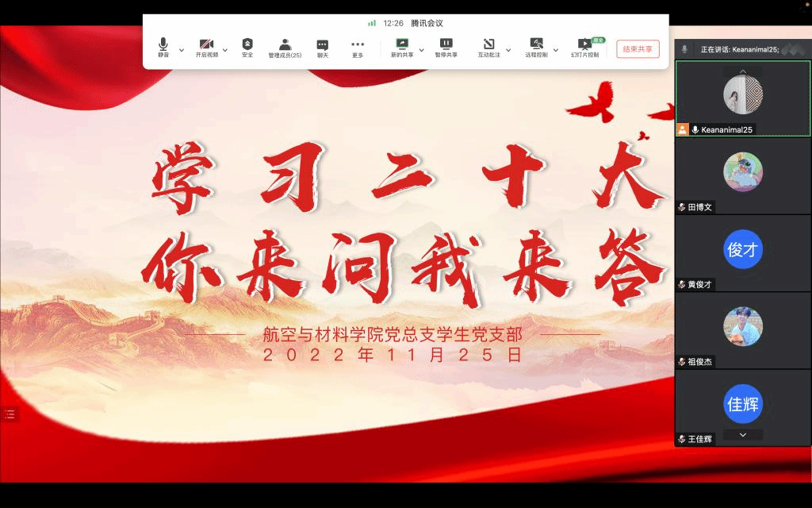Click mic icon next to Keananimal25 name
The height and width of the screenshot is (508, 812).
695,129
